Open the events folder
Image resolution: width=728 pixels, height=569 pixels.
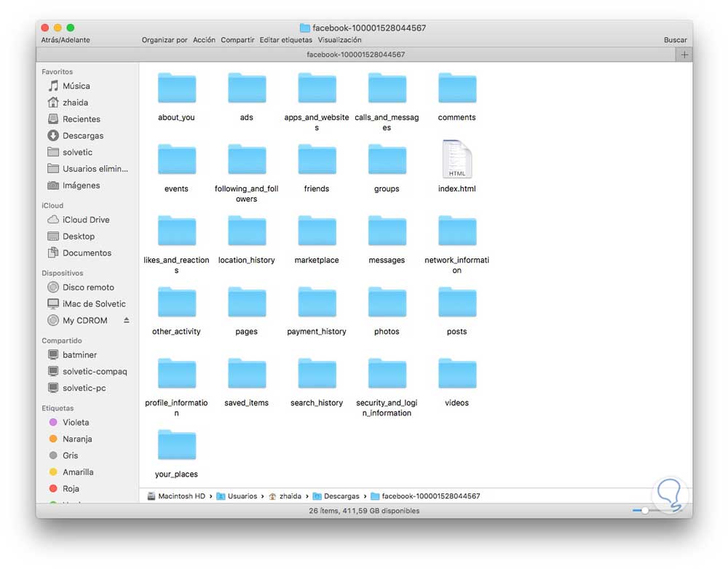176,159
